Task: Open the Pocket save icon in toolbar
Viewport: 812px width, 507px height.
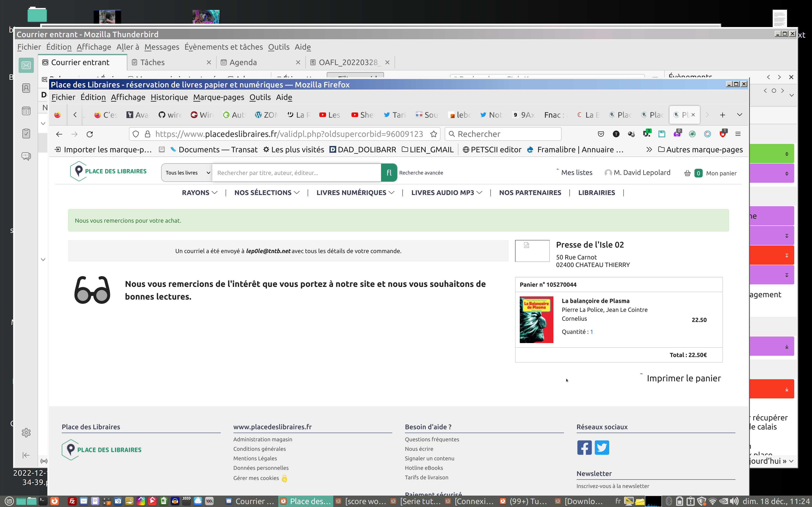Action: tap(601, 134)
